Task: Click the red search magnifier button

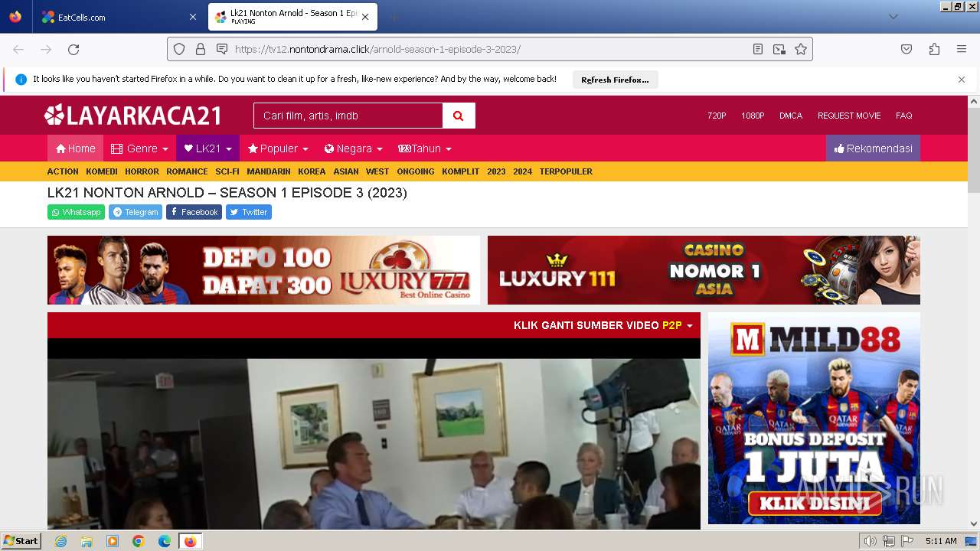Action: pyautogui.click(x=459, y=116)
